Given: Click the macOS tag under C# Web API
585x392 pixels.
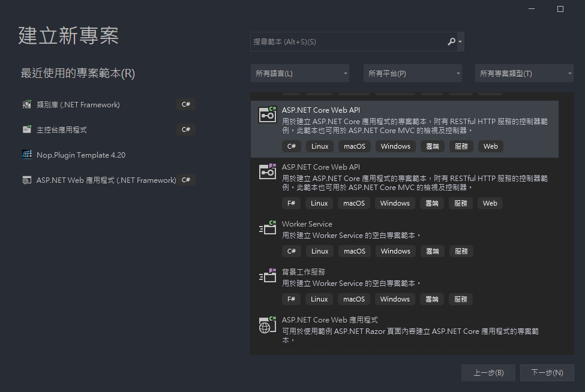Looking at the screenshot, I should pos(355,146).
